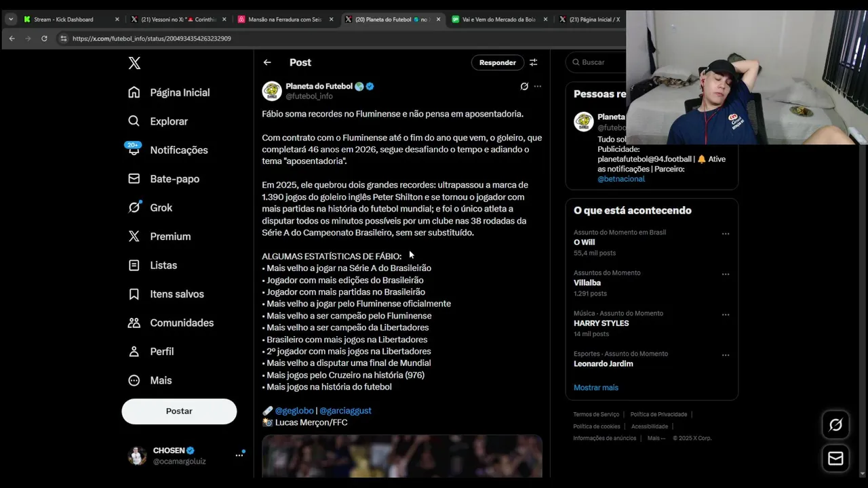The height and width of the screenshot is (488, 868).
Task: Open Premium in the sidebar
Action: (x=160, y=237)
